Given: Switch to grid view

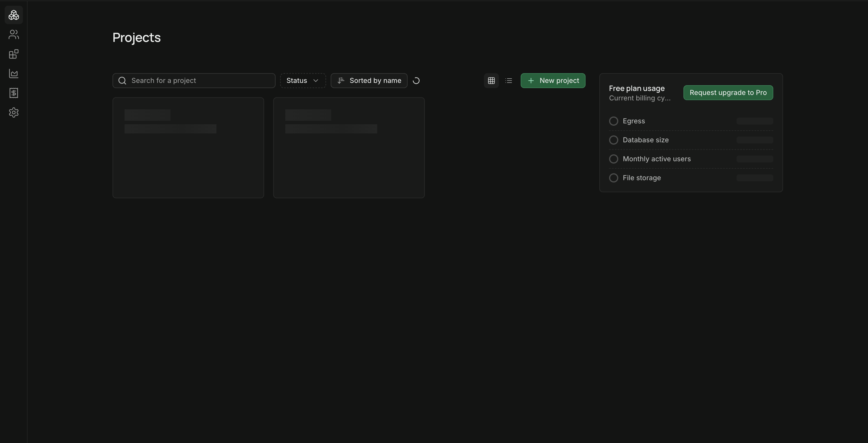Looking at the screenshot, I should 491,81.
